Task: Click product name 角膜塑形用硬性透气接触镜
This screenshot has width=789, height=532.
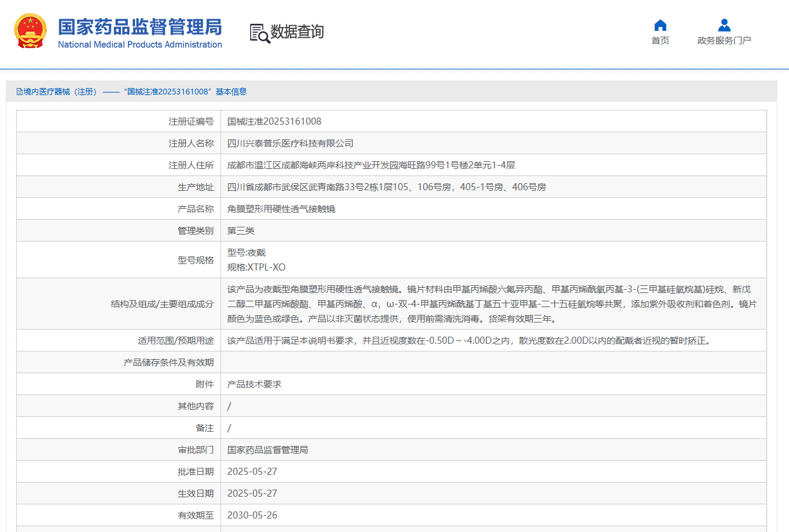Action: (281, 209)
